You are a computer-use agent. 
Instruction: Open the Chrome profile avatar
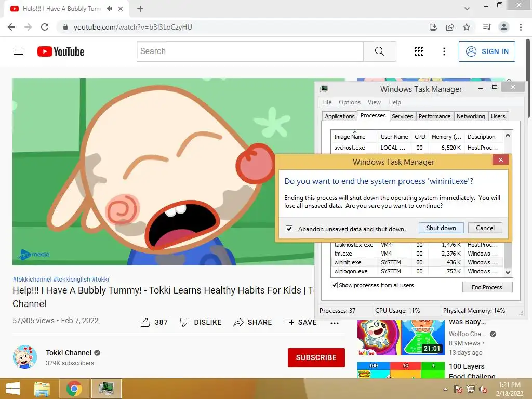tap(504, 27)
